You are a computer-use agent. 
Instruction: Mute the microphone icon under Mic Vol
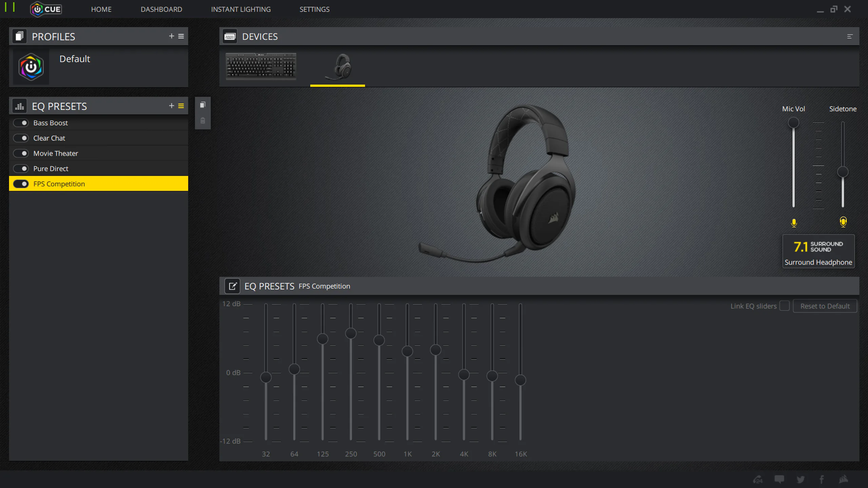(x=794, y=223)
